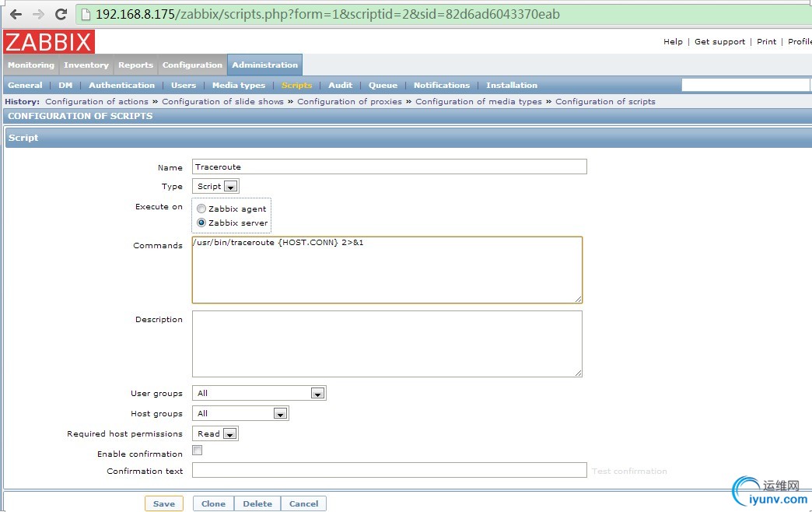Go to DM submenu

click(65, 86)
